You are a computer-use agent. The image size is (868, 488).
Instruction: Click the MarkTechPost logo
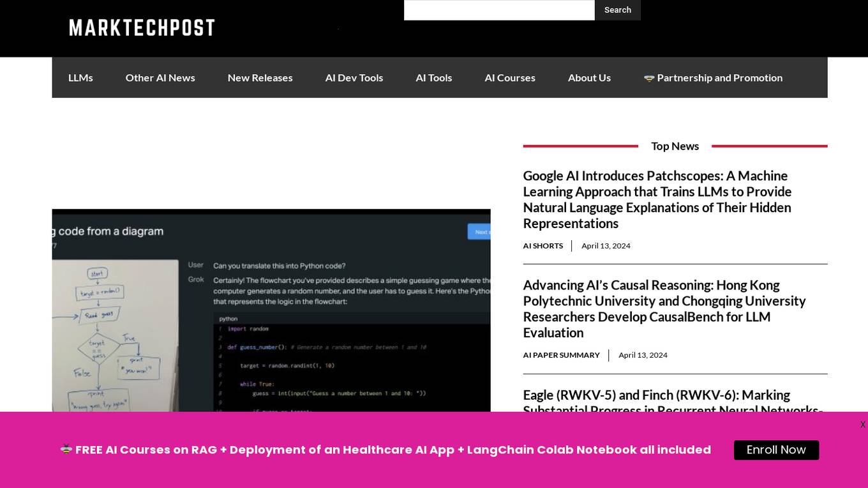click(x=142, y=28)
